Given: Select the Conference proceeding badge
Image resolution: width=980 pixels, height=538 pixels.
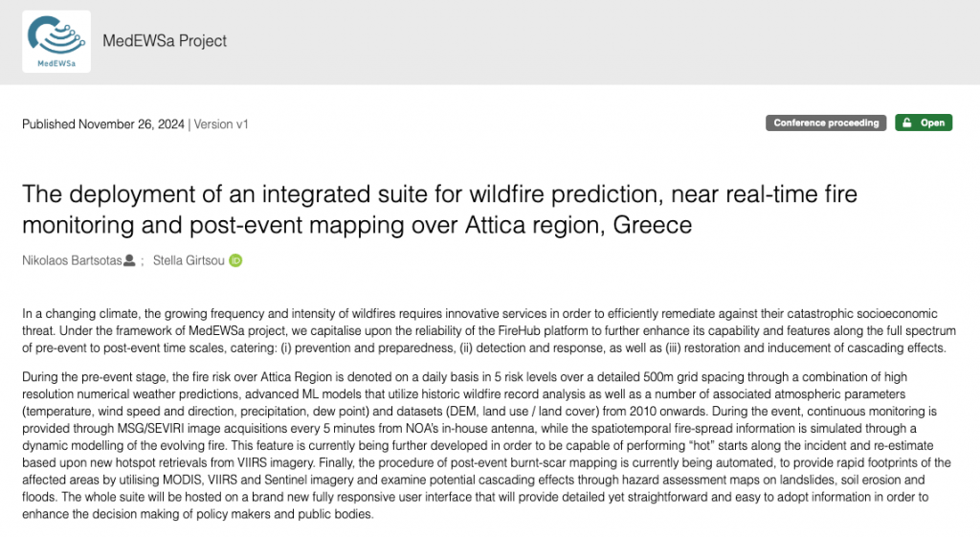Looking at the screenshot, I should [x=826, y=123].
